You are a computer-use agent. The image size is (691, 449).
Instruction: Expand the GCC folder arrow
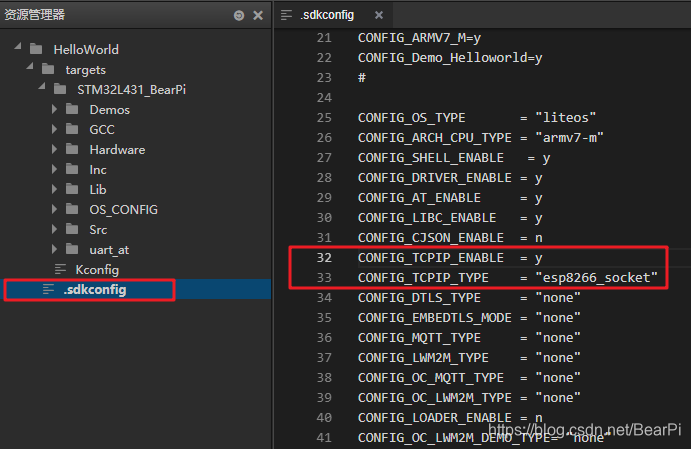[x=54, y=129]
